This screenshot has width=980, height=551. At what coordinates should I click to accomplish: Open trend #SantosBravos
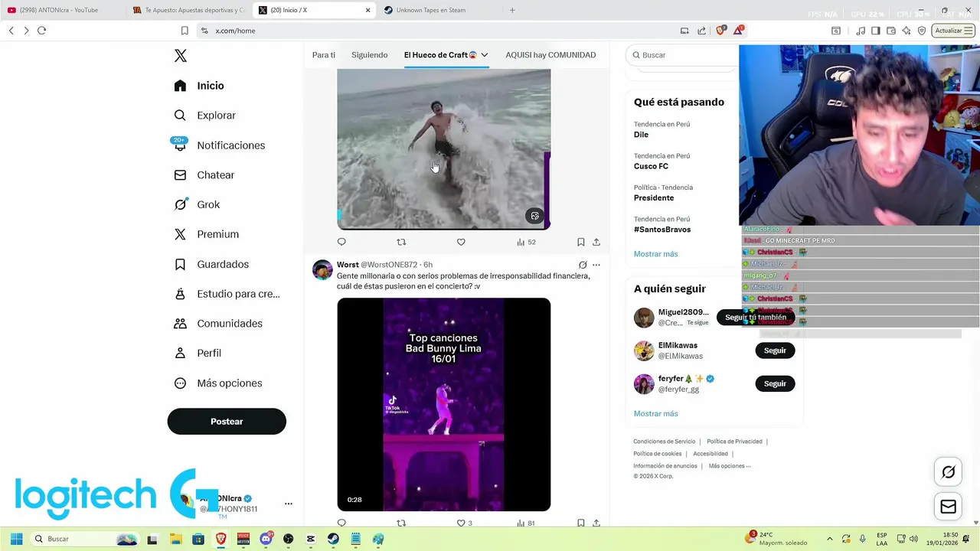pos(662,230)
